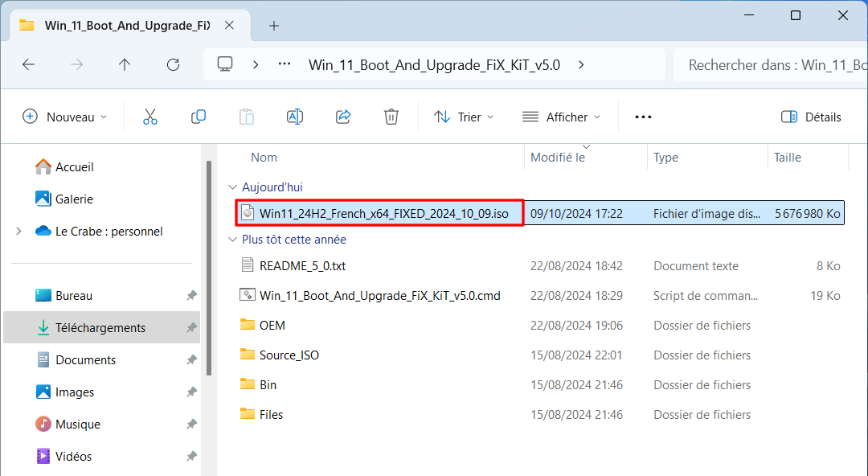The height and width of the screenshot is (476, 868).
Task: Click chevron after folder name in address bar
Action: [581, 65]
